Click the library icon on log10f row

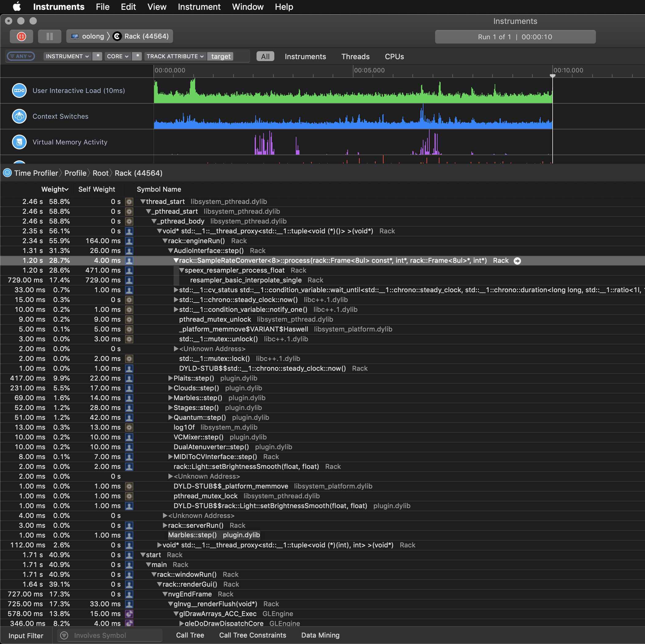(x=129, y=427)
